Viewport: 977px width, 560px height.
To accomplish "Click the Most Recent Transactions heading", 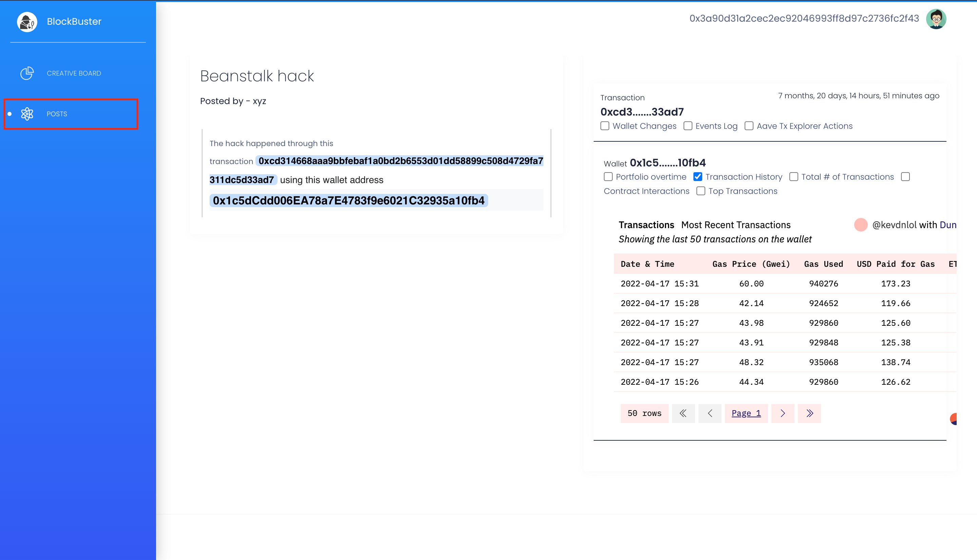I will point(736,225).
